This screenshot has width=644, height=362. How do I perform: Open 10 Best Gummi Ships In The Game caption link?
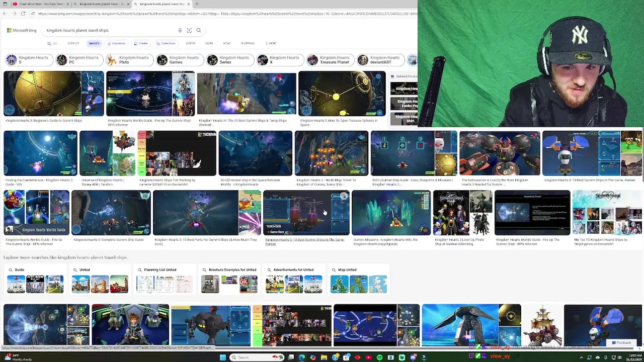click(x=304, y=242)
